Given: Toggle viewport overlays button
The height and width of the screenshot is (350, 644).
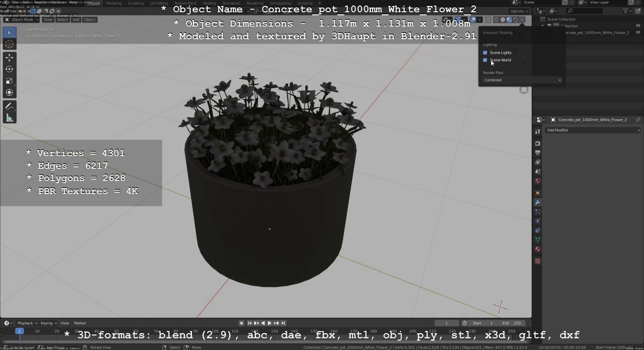Looking at the screenshot, I should 473,19.
